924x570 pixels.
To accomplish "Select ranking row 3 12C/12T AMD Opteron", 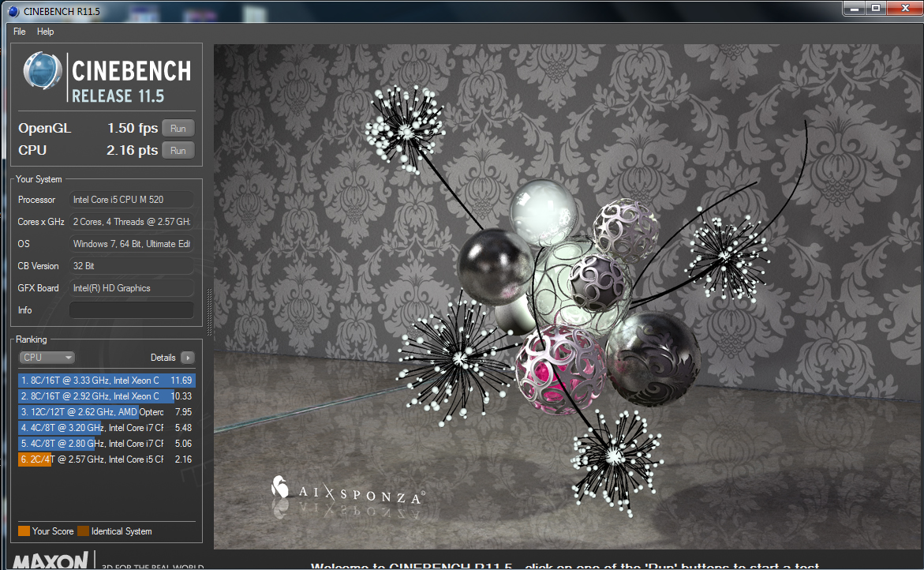I will click(x=107, y=412).
